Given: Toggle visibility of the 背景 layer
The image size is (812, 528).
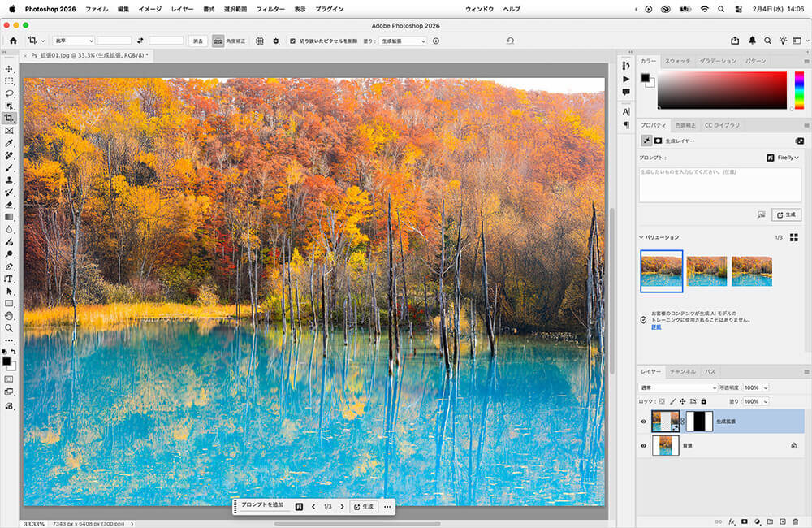Looking at the screenshot, I should click(x=644, y=446).
